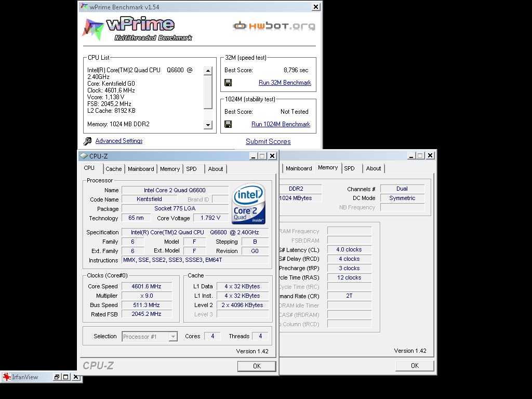This screenshot has width=532, height=399.
Task: Click the Command Rate 2T field
Action: tap(349, 296)
